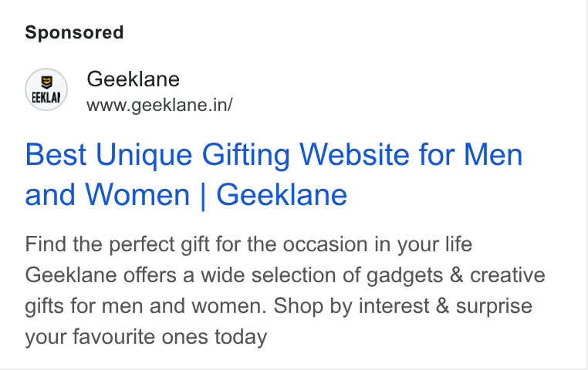Click the 'your favourite ones today' text
588x370 pixels.
pyautogui.click(x=146, y=337)
